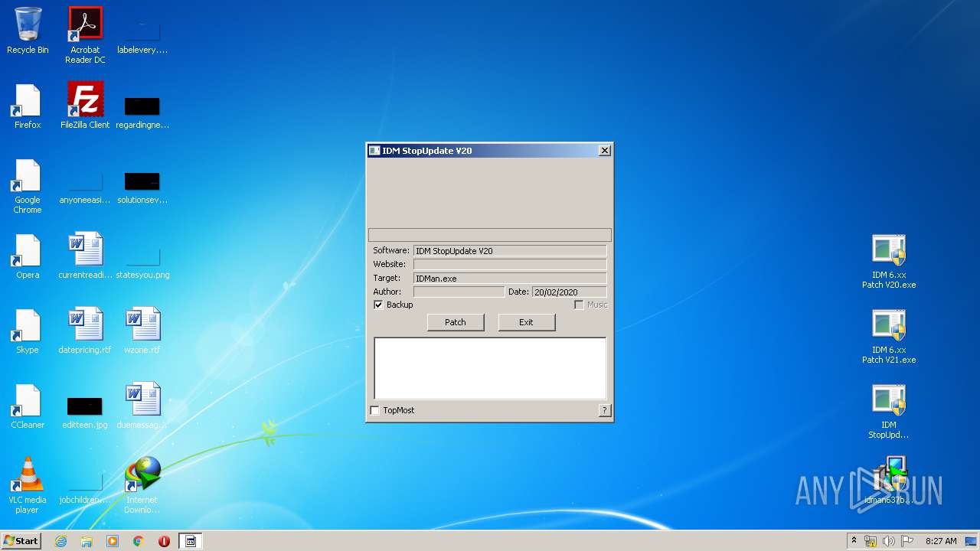Open Windows Explorer folder in taskbar
Viewport: 980px width, 551px height.
pyautogui.click(x=87, y=541)
